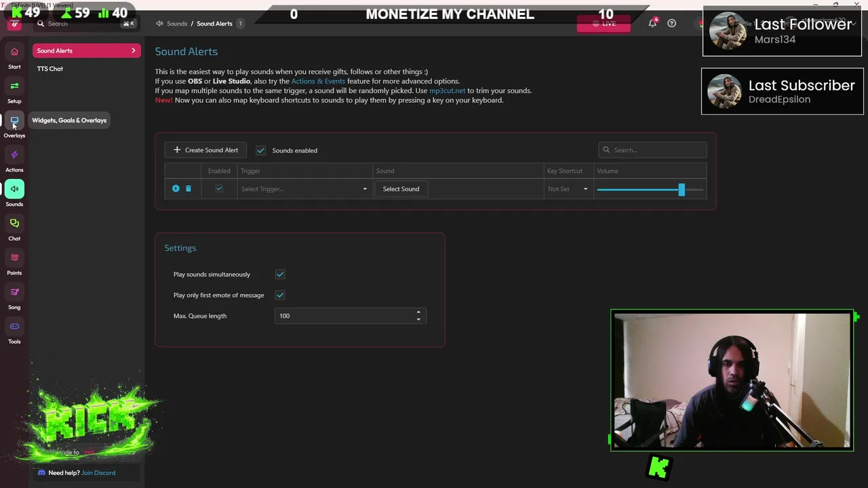Click the Last Subscriber avatar thumbnail
868x488 pixels.
tap(724, 91)
